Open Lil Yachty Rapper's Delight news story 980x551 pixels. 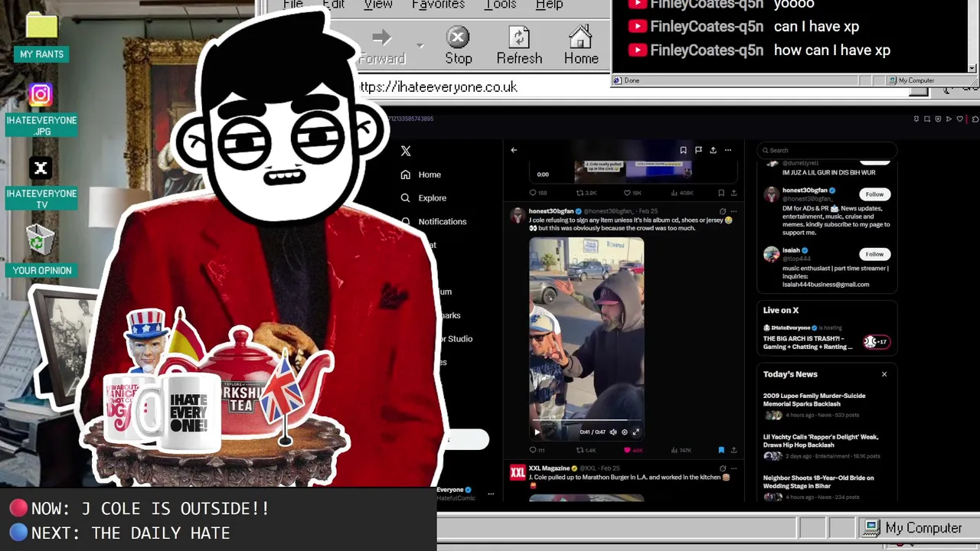click(826, 446)
